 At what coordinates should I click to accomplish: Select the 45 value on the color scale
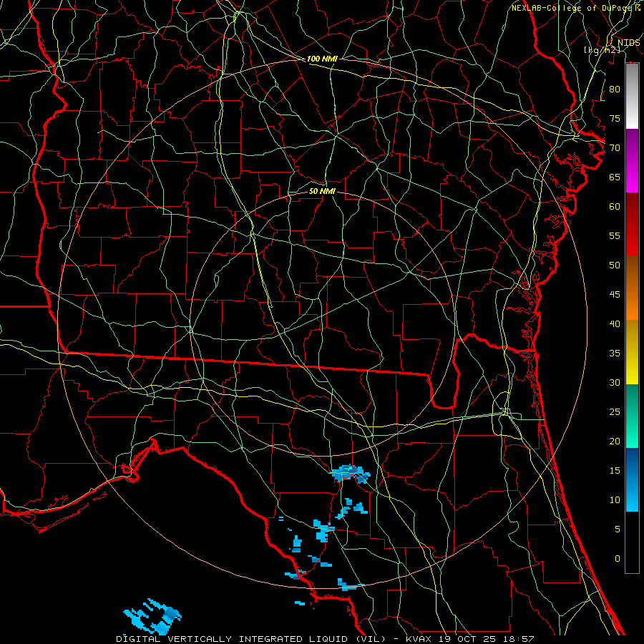(x=615, y=295)
